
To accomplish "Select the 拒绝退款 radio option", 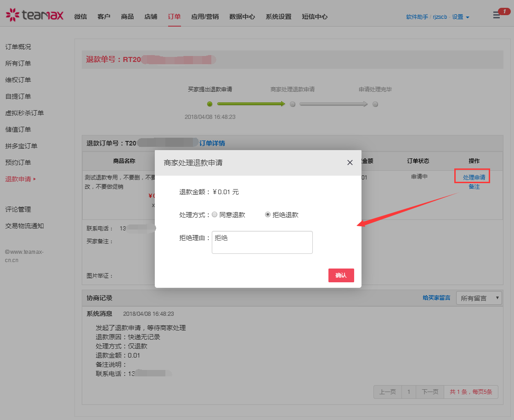I will coord(268,214).
